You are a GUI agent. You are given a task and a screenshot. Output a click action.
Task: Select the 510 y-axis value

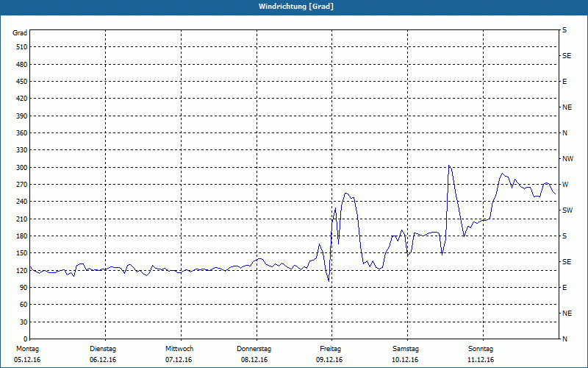coord(22,47)
